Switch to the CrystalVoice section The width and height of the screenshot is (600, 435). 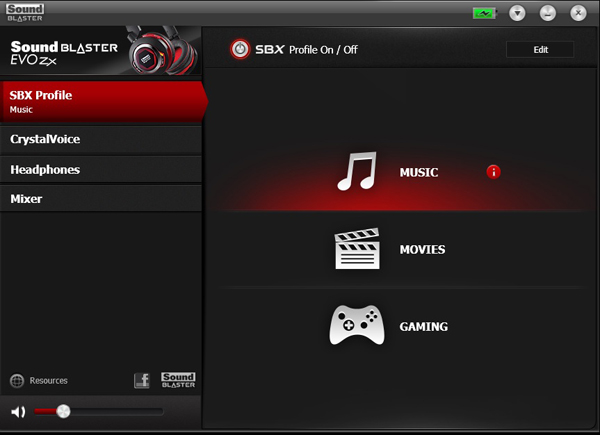pyautogui.click(x=101, y=139)
